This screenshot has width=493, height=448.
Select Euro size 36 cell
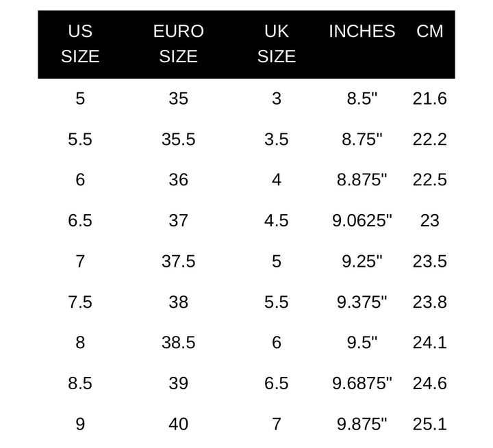(x=179, y=180)
